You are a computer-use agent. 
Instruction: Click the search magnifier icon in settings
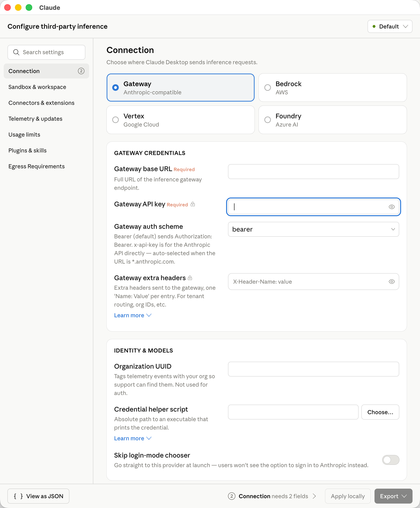(x=16, y=52)
